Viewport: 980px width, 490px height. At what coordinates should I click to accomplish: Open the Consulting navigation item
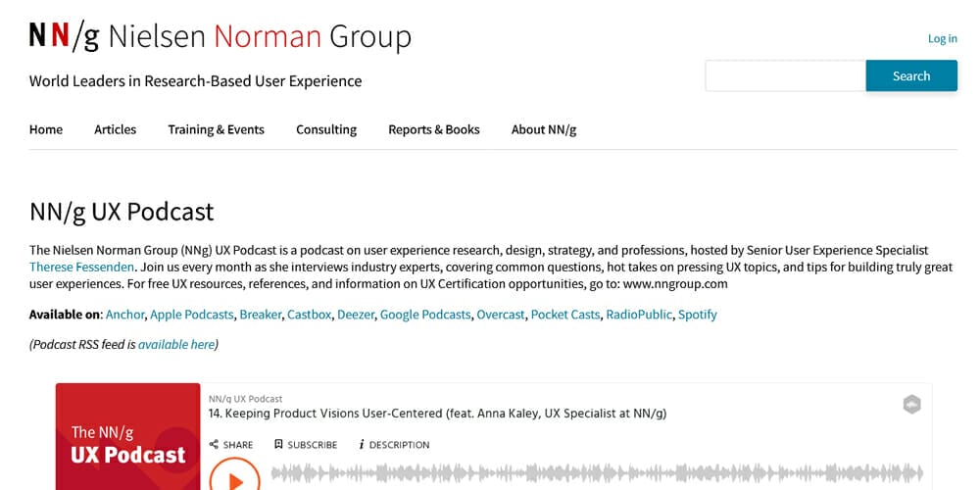point(326,129)
